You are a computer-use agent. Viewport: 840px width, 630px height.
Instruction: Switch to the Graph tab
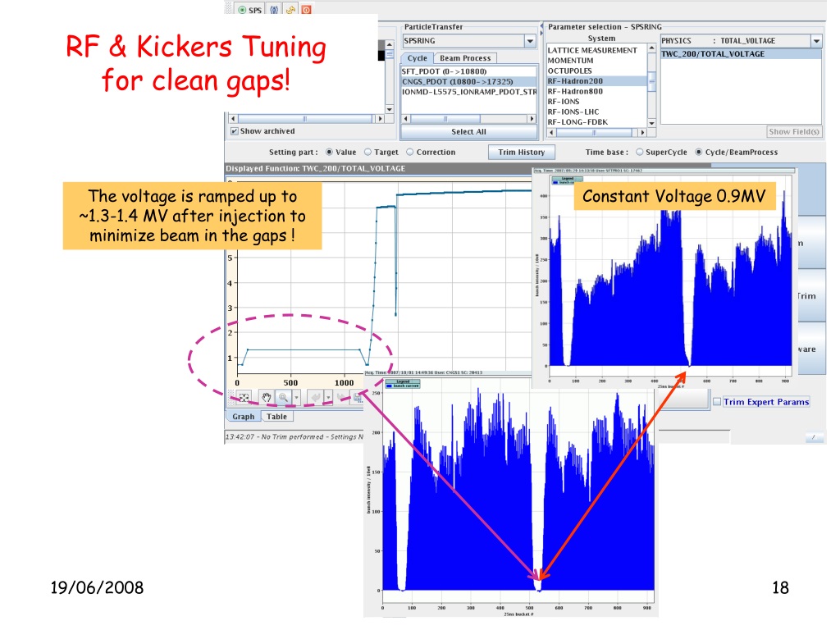243,417
